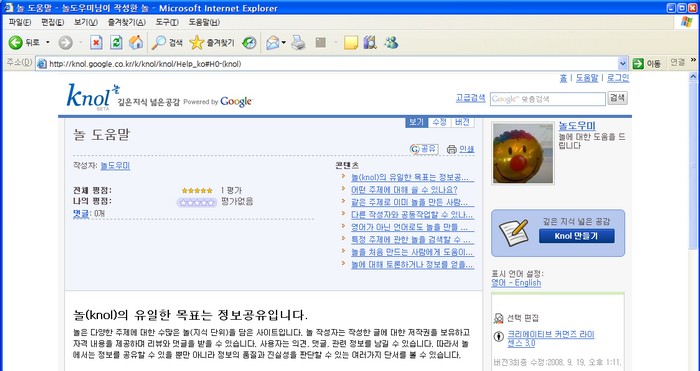Click the 검색 button next to search box
Image resolution: width=700 pixels, height=371 pixels.
[x=617, y=98]
